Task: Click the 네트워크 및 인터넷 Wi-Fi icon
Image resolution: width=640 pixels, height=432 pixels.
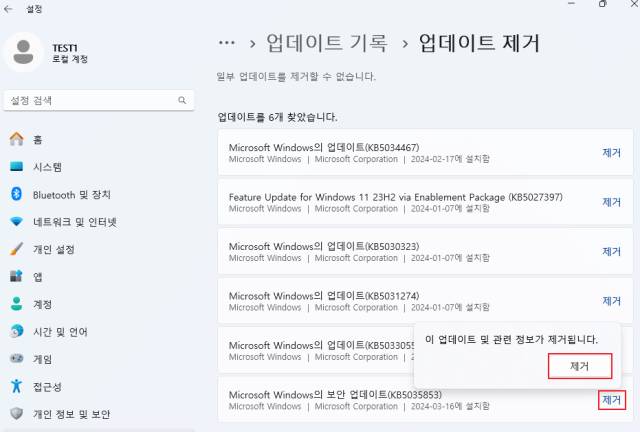Action: (16, 222)
